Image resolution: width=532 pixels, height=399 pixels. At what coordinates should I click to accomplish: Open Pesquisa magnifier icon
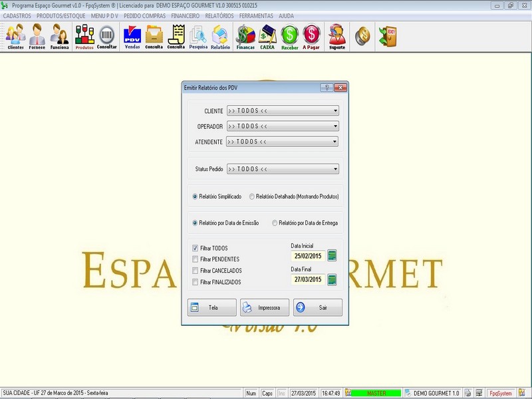click(198, 37)
